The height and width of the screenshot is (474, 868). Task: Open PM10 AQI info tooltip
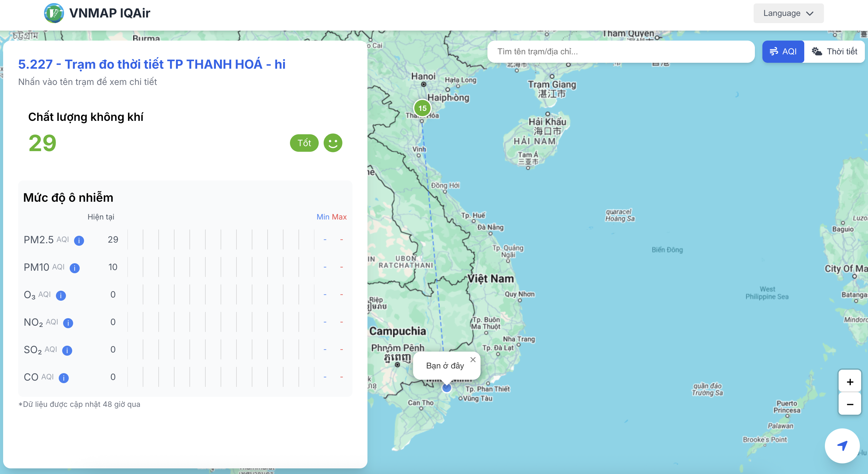tap(75, 268)
